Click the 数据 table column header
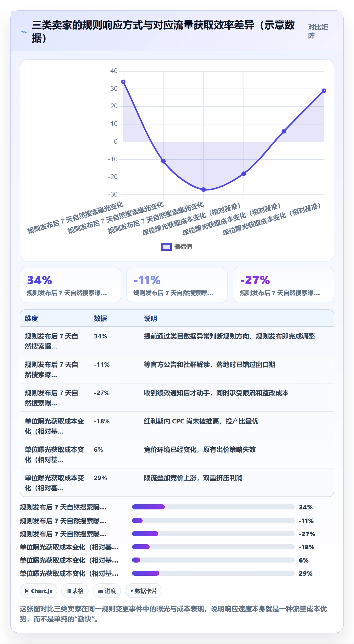 (100, 318)
